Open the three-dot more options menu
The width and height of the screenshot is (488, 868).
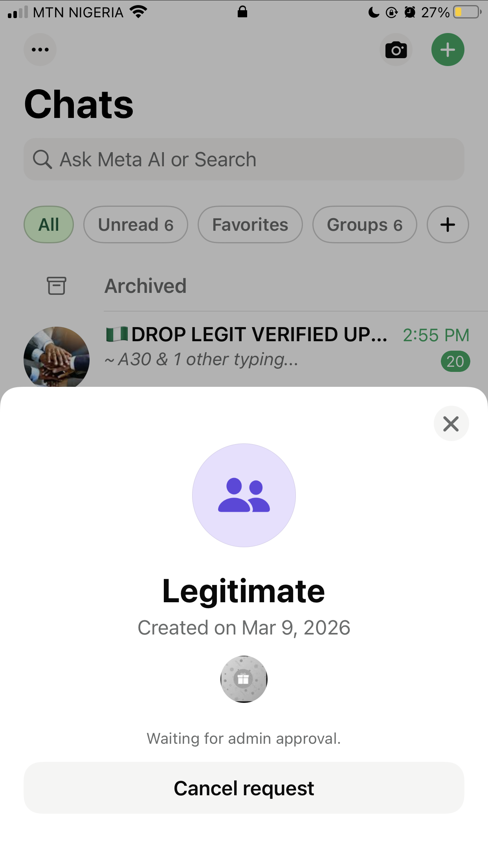40,50
